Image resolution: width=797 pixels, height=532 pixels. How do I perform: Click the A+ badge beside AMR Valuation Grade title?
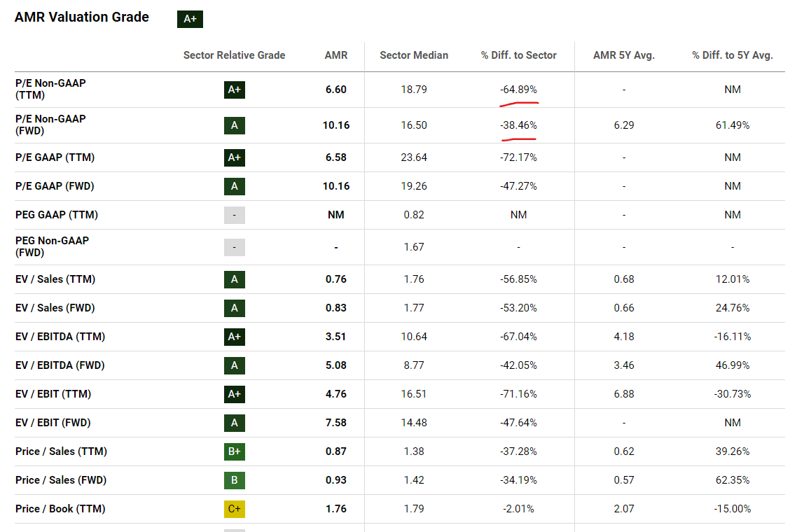(x=190, y=19)
